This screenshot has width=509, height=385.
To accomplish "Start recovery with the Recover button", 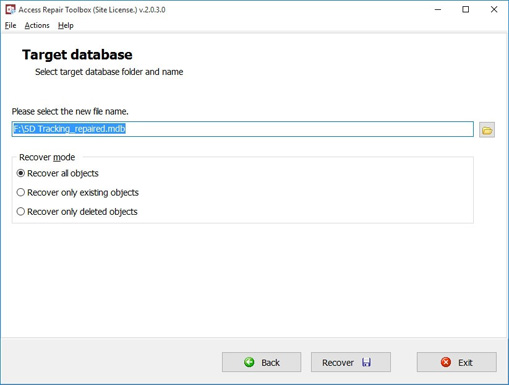I will [x=351, y=362].
